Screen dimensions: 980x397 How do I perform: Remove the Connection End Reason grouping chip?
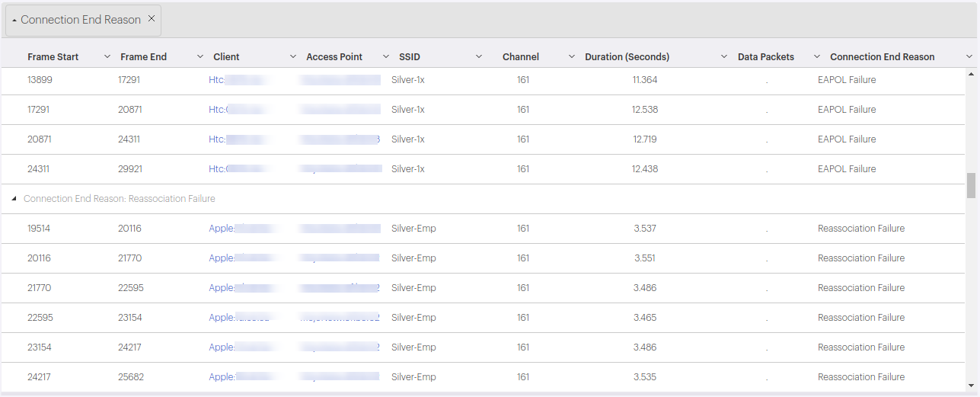[152, 19]
